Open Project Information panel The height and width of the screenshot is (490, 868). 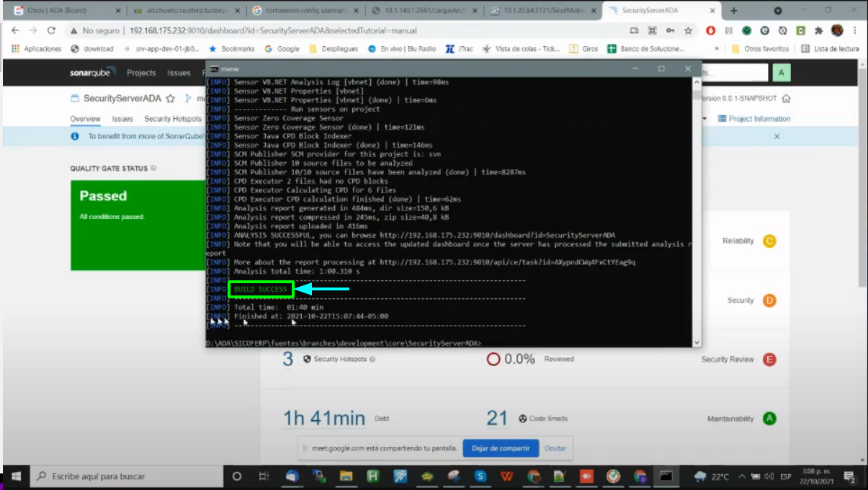754,119
